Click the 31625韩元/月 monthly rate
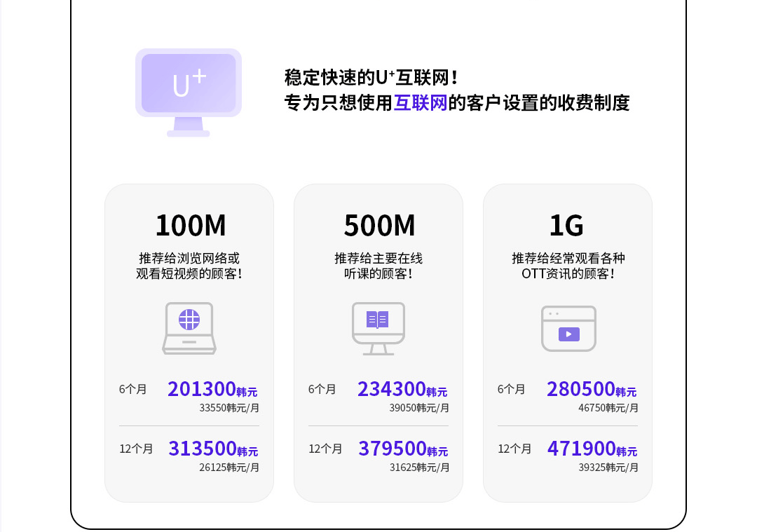The image size is (757, 532). pos(420,468)
